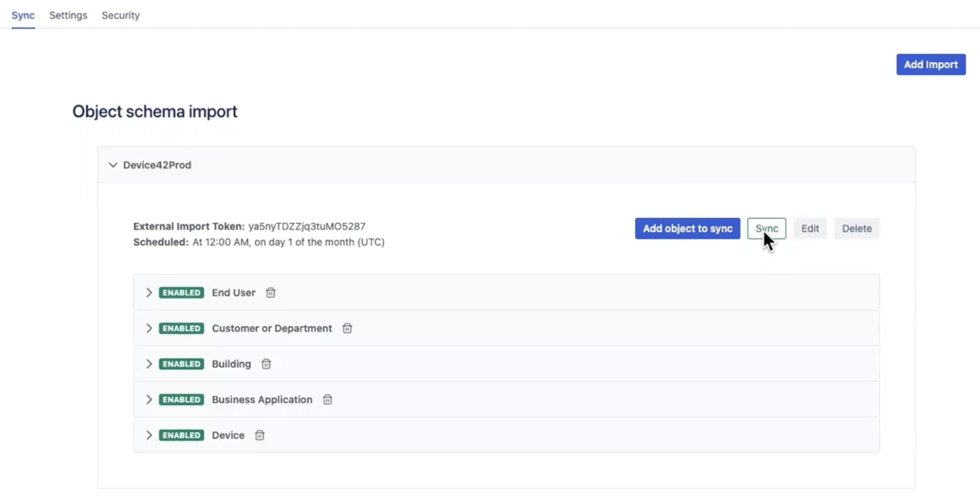Toggle the ENABLED badge on End User
980x503 pixels.
(181, 292)
